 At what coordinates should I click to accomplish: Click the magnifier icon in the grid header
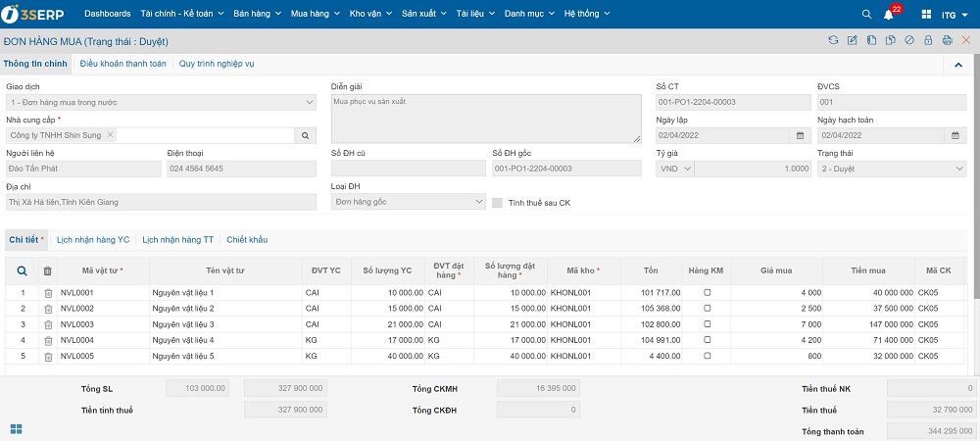(x=23, y=270)
